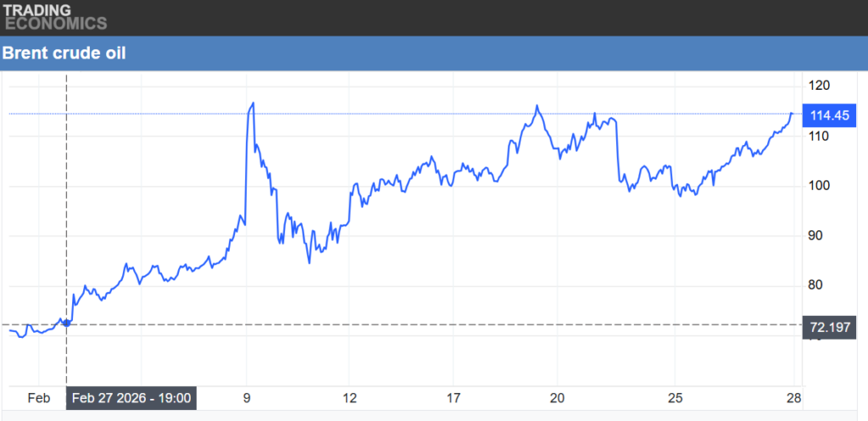Viewport: 868px width, 421px height.
Task: Click the 28 date label on time axis
Action: tap(792, 398)
